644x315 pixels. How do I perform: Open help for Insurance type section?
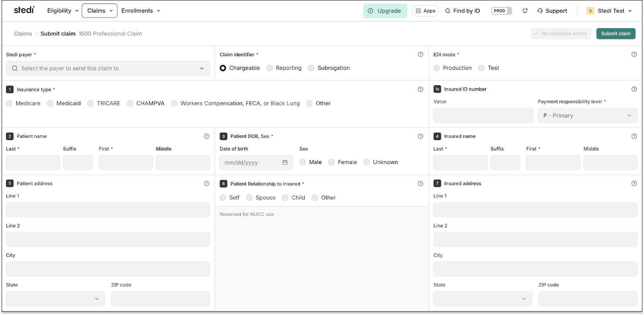click(421, 89)
